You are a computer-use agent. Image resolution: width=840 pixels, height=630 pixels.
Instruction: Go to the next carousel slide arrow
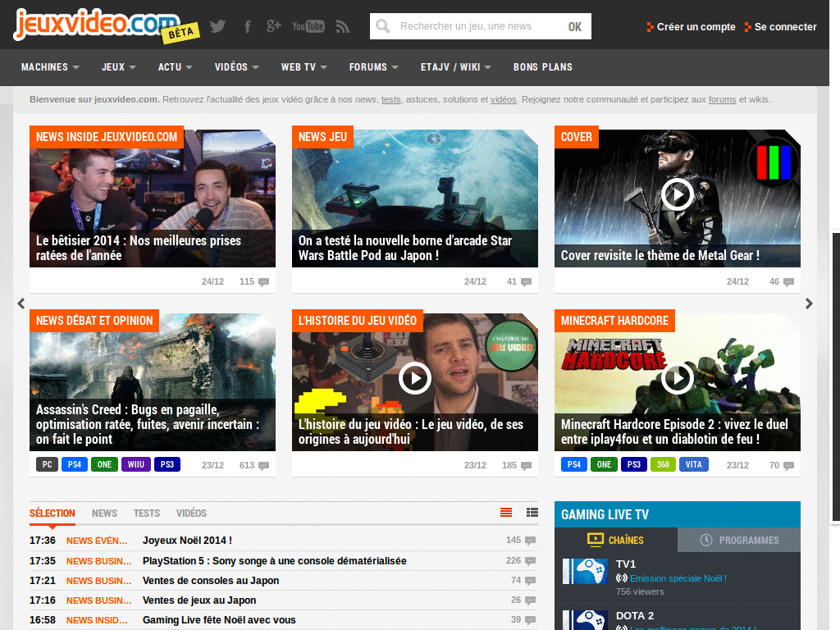pyautogui.click(x=809, y=304)
